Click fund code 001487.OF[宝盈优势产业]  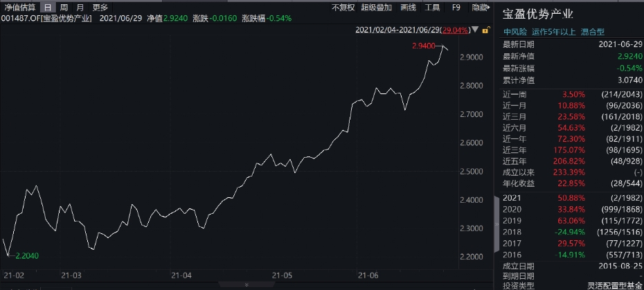(x=46, y=18)
